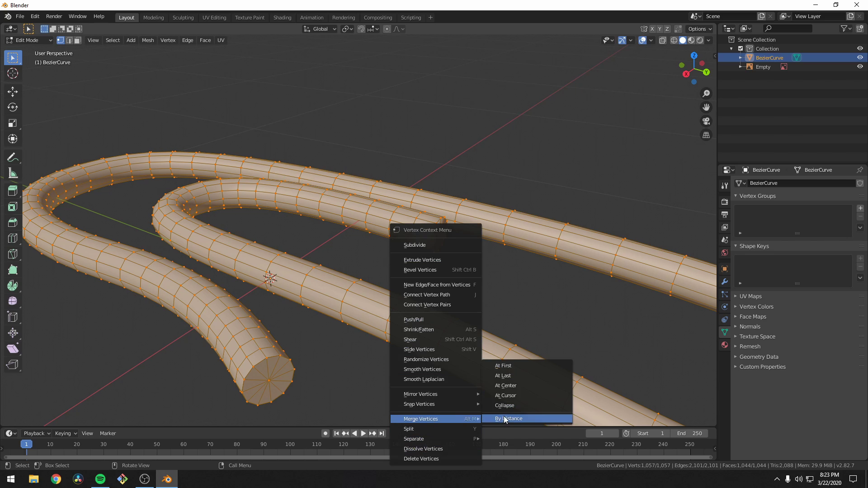Enable snapping with the magnet icon
This screenshot has height=488, width=868.
click(361, 28)
